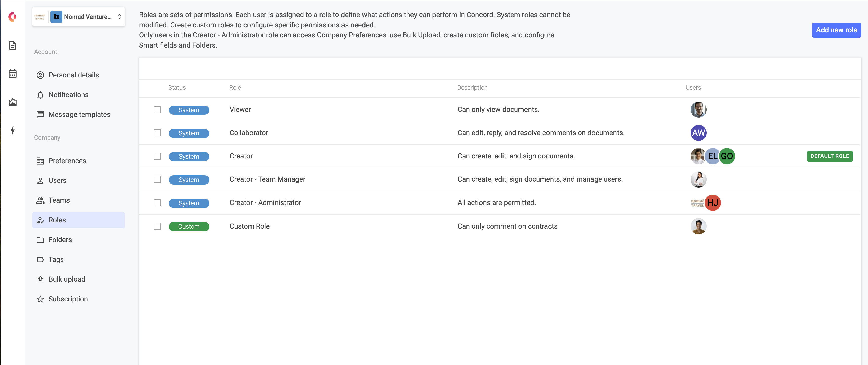Open the Folders icon in the sidebar
Image resolution: width=868 pixels, height=365 pixels.
40,239
